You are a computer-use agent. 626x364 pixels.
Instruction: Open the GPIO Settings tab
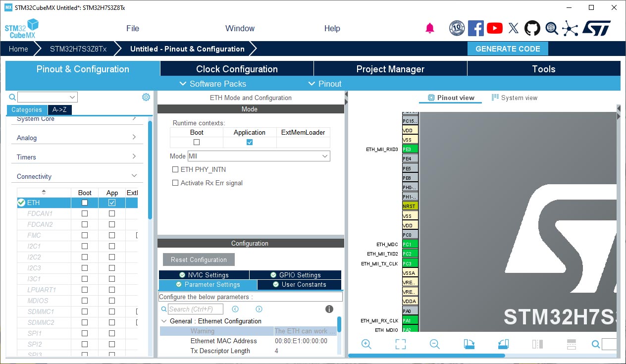(295, 275)
